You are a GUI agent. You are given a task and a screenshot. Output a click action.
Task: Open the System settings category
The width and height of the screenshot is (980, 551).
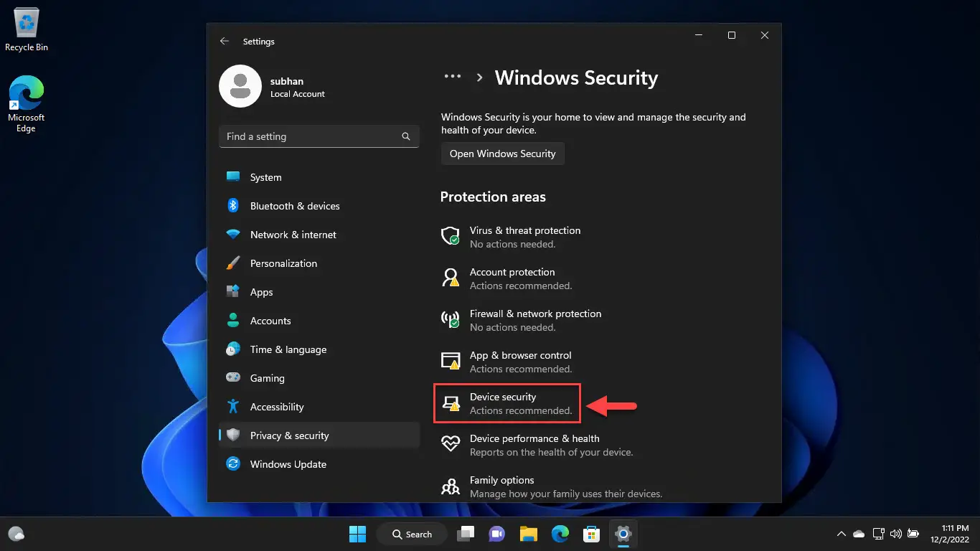(319, 176)
